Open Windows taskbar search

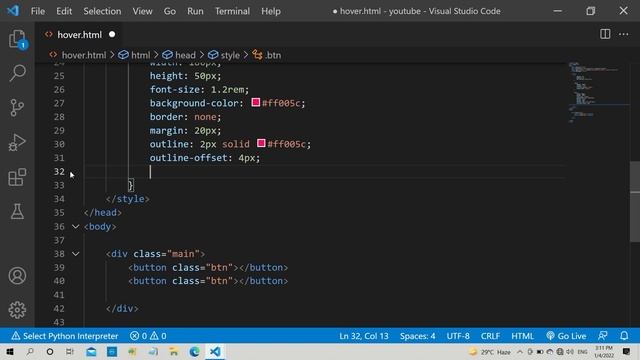click(30, 352)
